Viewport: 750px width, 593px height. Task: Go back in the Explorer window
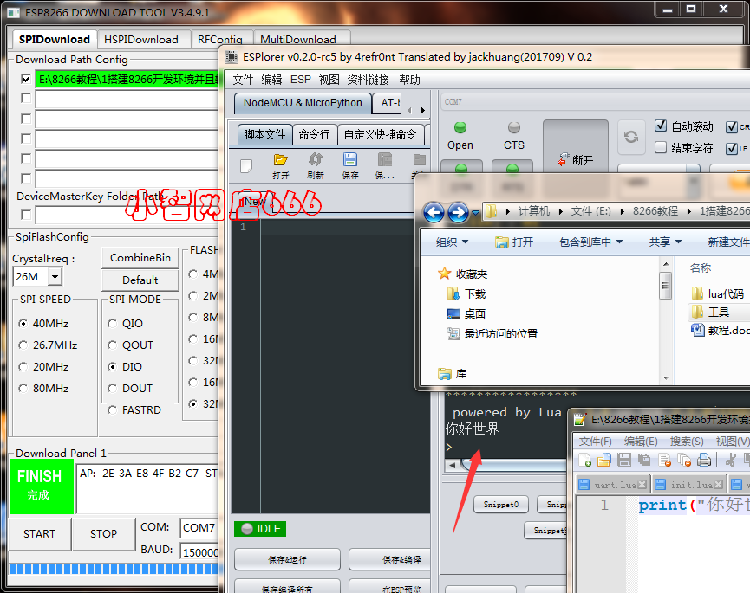click(434, 212)
